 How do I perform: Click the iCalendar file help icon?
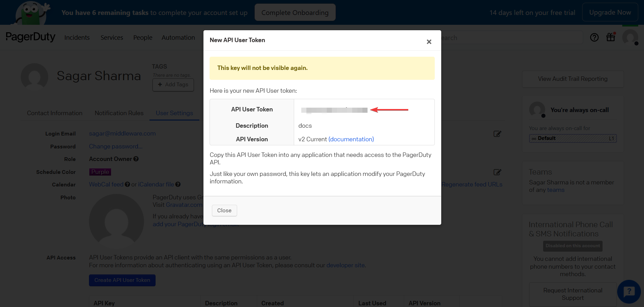coord(178,184)
